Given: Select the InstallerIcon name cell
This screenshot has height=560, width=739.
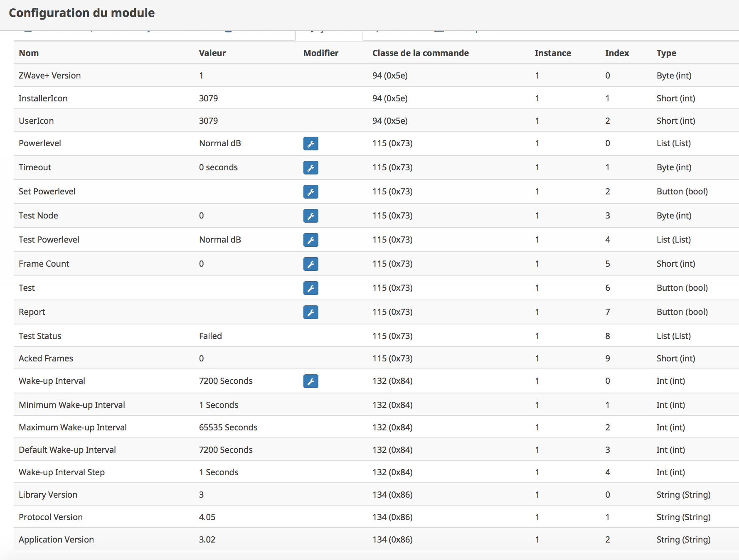Looking at the screenshot, I should 43,98.
